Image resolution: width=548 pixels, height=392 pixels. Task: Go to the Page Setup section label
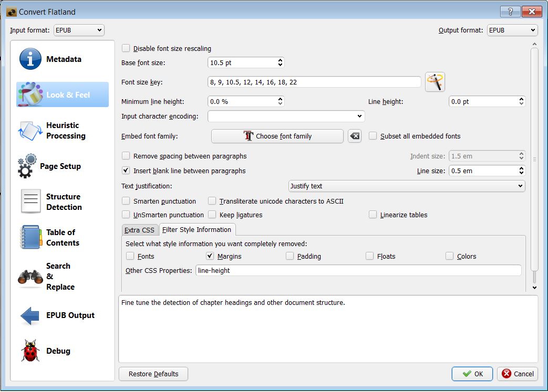60,166
